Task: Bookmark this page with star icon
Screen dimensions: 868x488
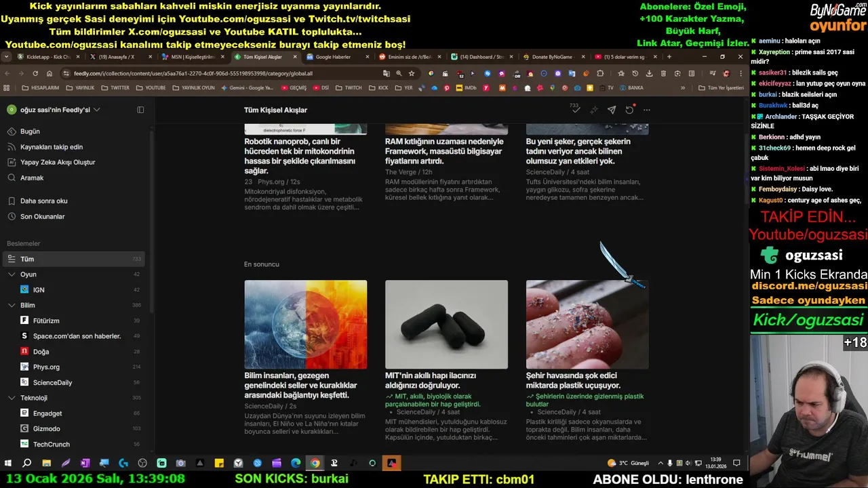Action: tap(412, 73)
